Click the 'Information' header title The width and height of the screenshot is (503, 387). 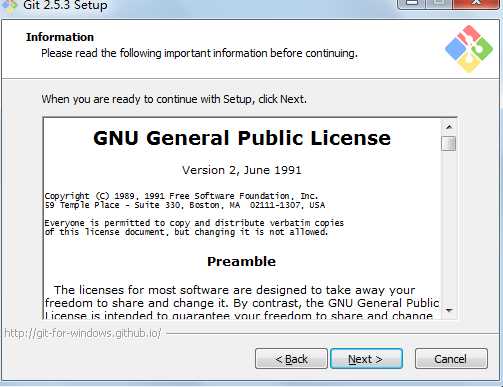(x=60, y=37)
